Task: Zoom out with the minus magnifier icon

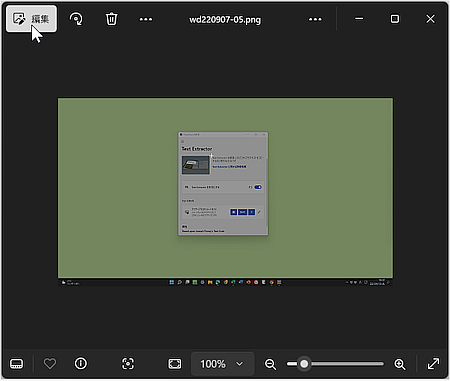Action: (x=270, y=364)
